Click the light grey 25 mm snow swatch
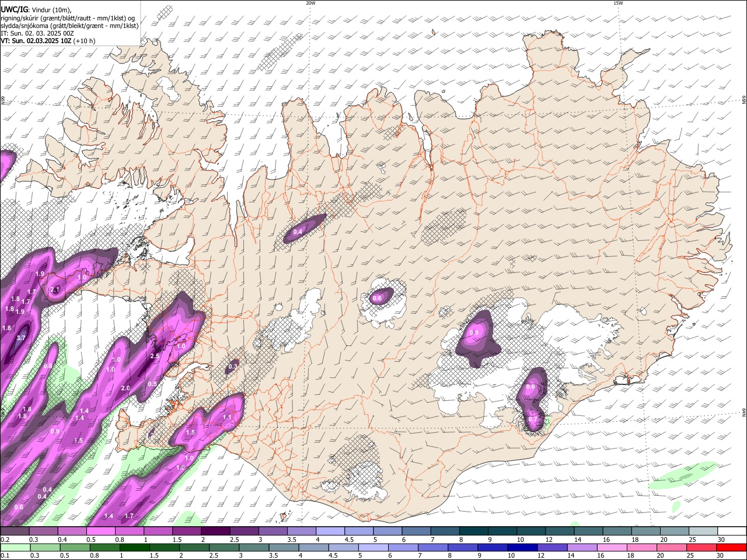747x560 pixels. [704, 531]
